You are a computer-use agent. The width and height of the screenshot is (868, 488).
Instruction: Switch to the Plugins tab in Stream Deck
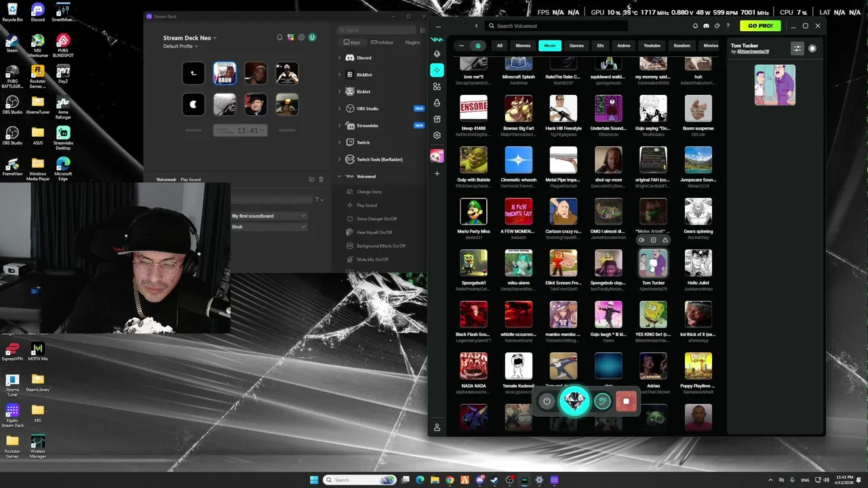(x=412, y=42)
